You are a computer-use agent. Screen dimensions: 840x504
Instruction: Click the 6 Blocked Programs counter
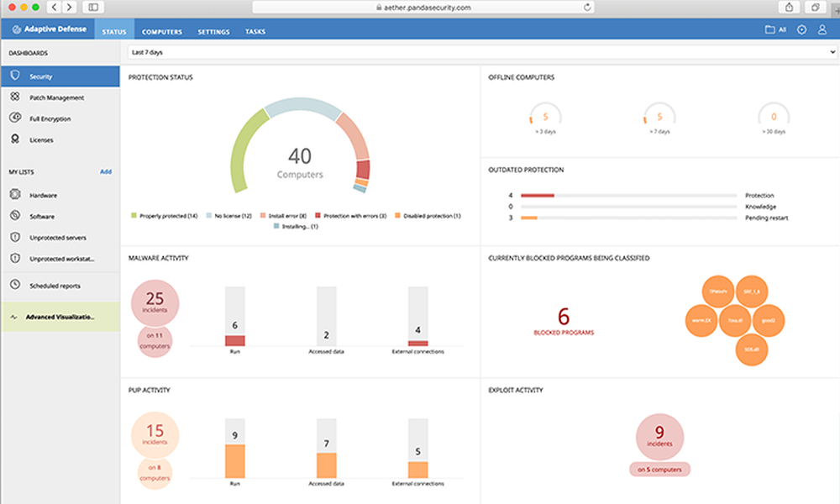pyautogui.click(x=564, y=322)
